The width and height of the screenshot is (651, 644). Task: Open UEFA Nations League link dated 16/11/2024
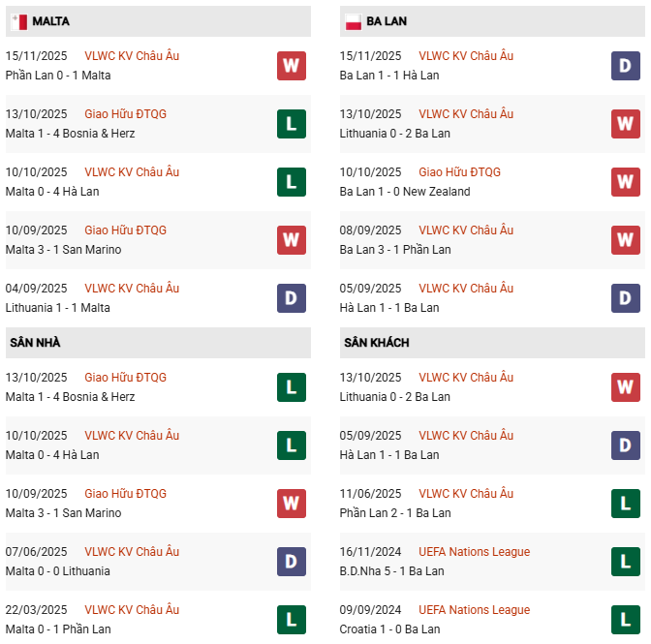point(475,552)
